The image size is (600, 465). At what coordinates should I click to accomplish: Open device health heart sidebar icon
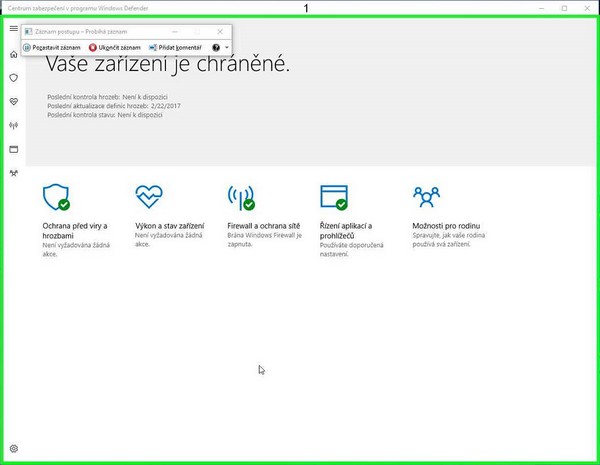[14, 101]
